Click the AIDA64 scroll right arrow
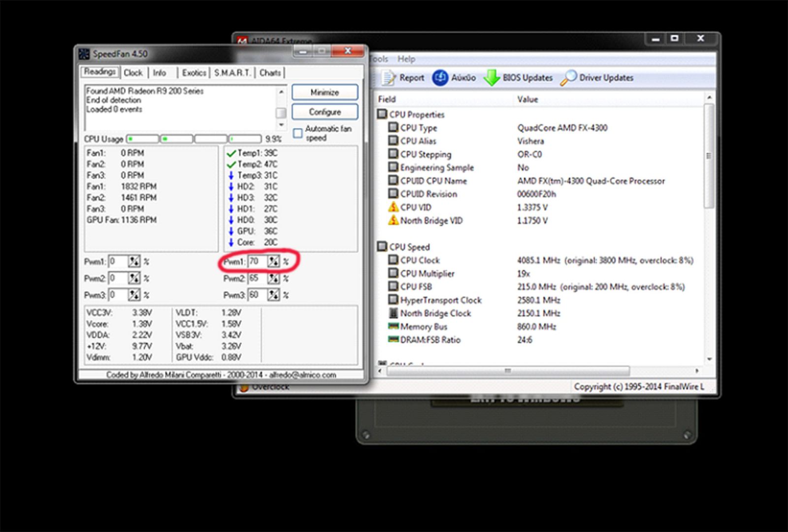The height and width of the screenshot is (532, 788). [696, 371]
